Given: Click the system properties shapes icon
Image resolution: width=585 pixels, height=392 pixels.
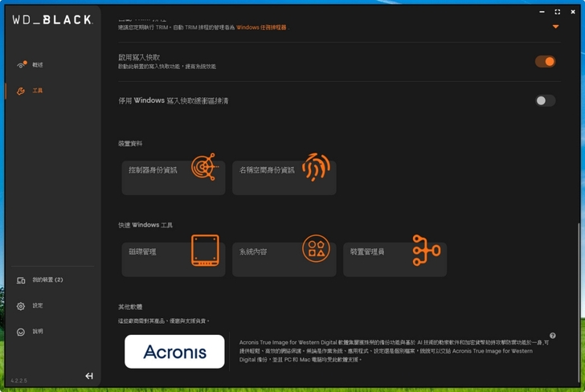Looking at the screenshot, I should tap(316, 248).
